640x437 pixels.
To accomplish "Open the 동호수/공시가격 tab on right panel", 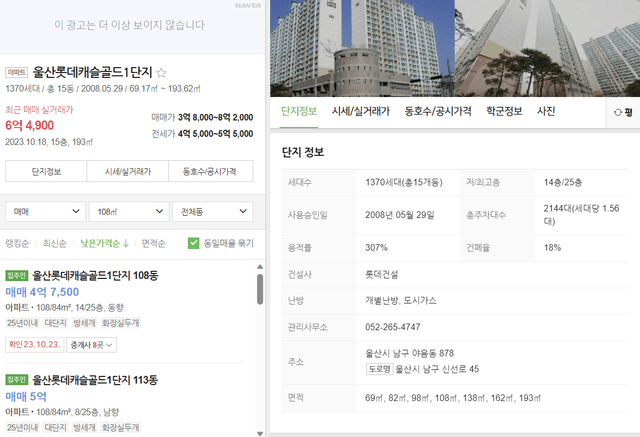I will (438, 111).
